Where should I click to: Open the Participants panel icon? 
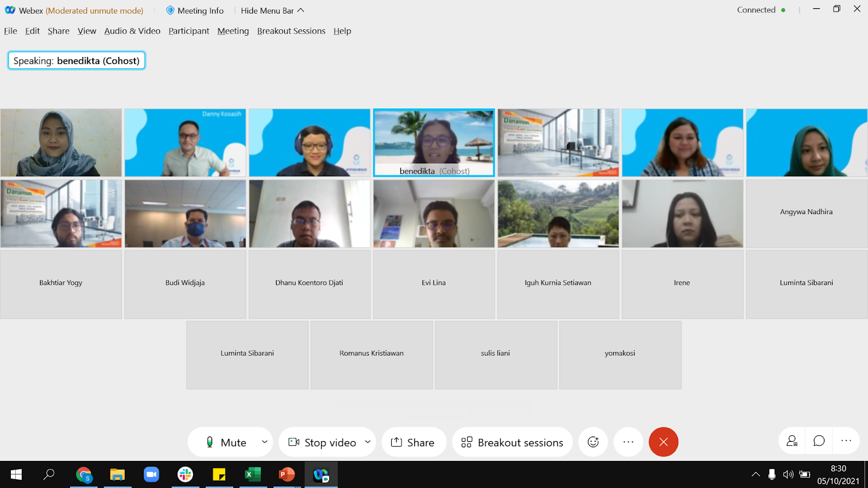[792, 441]
